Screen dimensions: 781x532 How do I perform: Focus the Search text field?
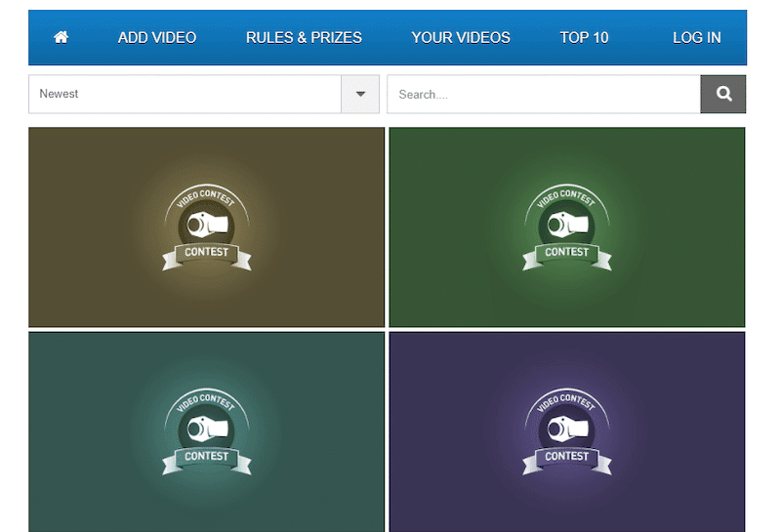(543, 95)
